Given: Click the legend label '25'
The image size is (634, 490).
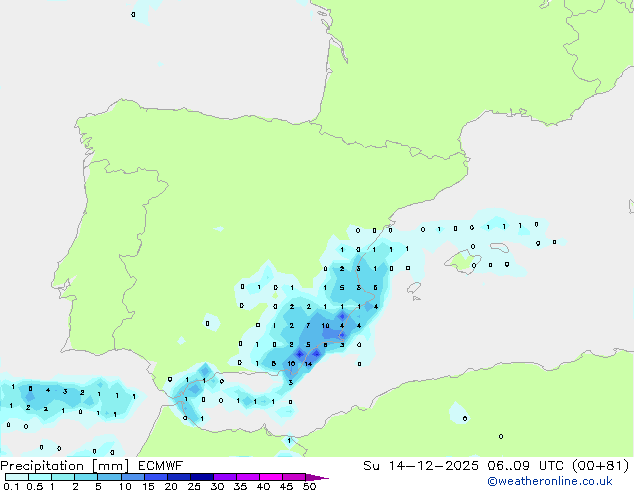Looking at the screenshot, I should (194, 486).
